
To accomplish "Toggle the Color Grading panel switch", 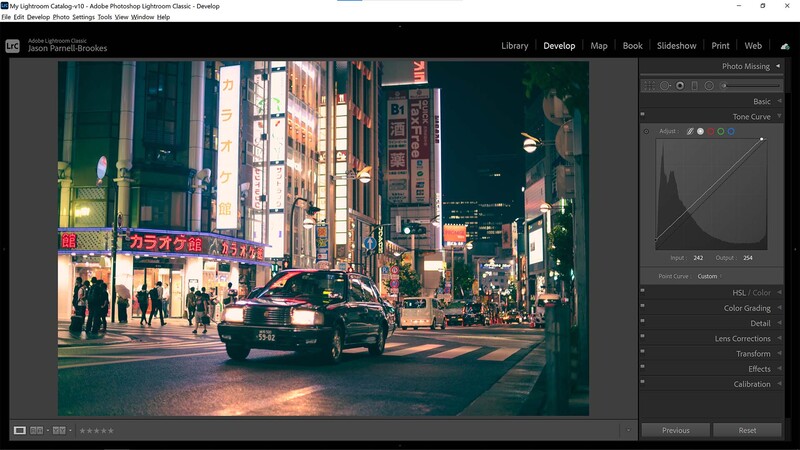I will pos(642,306).
